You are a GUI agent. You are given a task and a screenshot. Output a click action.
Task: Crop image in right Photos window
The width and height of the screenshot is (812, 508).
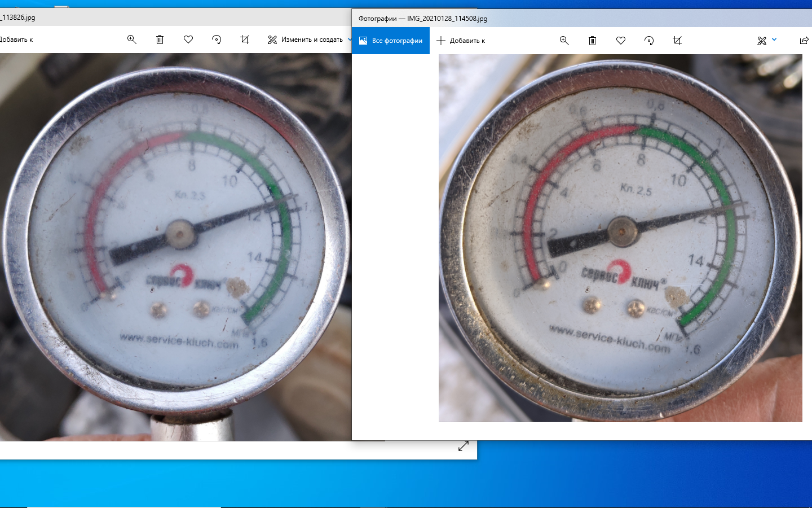pyautogui.click(x=677, y=41)
